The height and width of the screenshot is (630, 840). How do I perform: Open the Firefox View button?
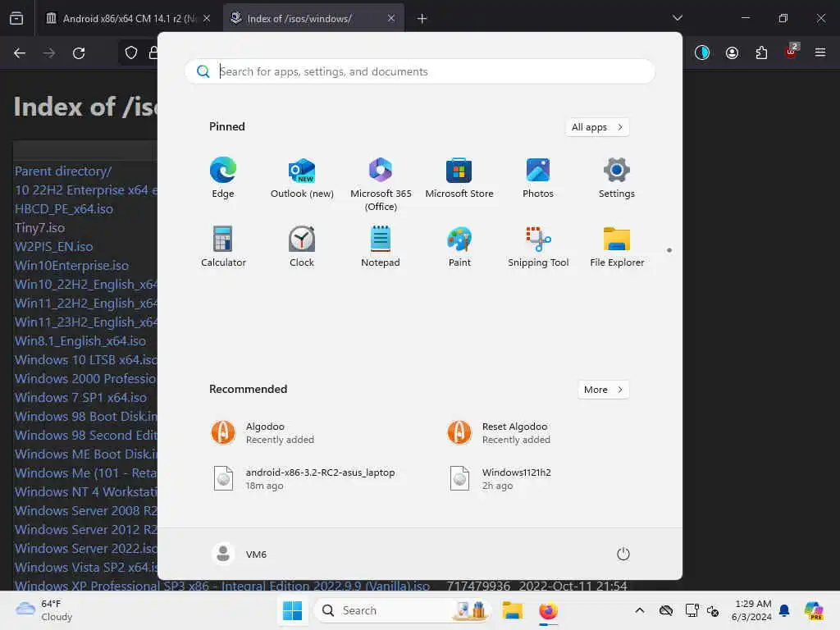click(16, 19)
